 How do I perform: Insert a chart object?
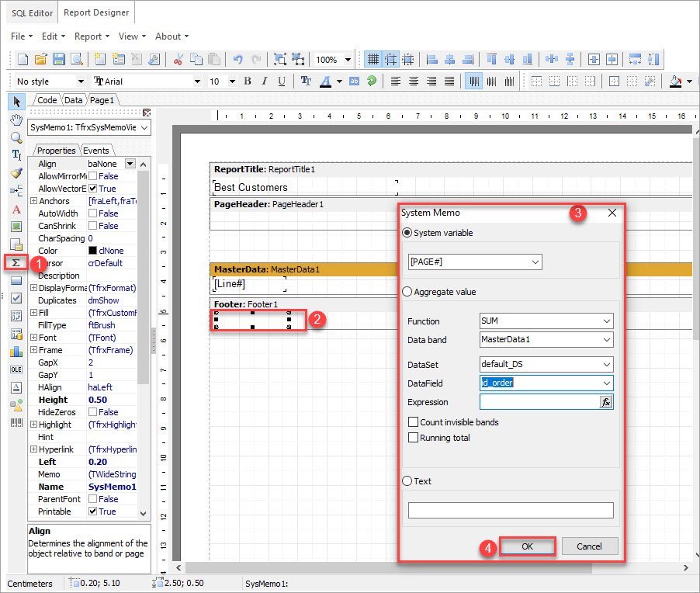coord(16,352)
